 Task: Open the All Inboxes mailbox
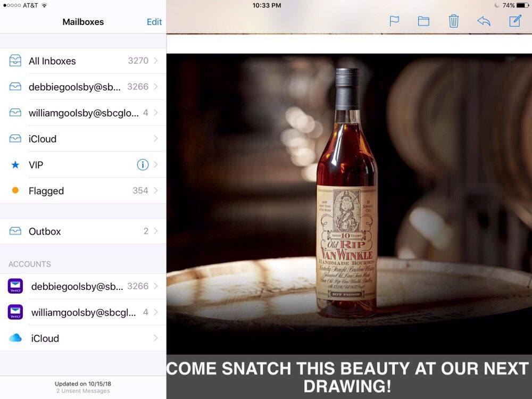[x=80, y=61]
